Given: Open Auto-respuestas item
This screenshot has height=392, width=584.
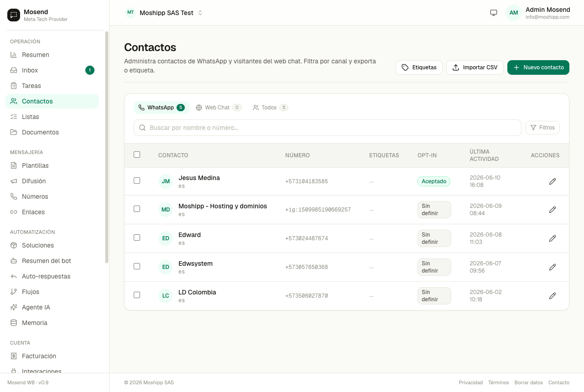Looking at the screenshot, I should [52, 276].
